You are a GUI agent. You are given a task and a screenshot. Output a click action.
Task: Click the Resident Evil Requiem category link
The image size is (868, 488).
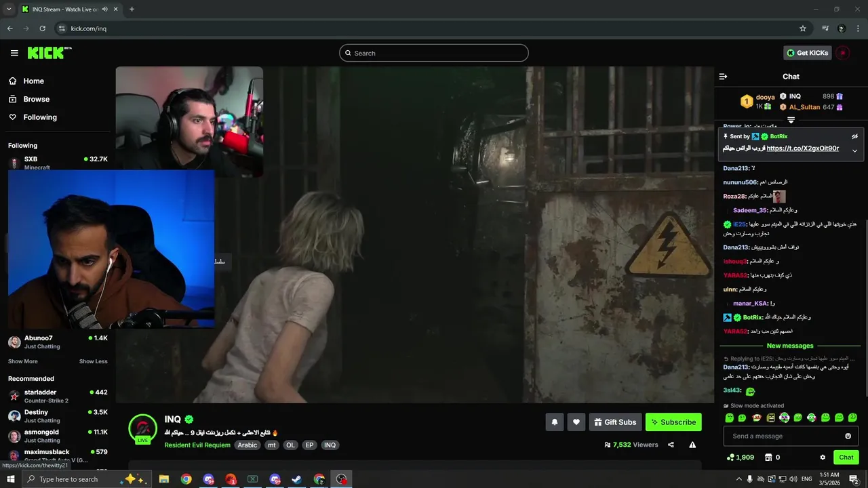197,445
